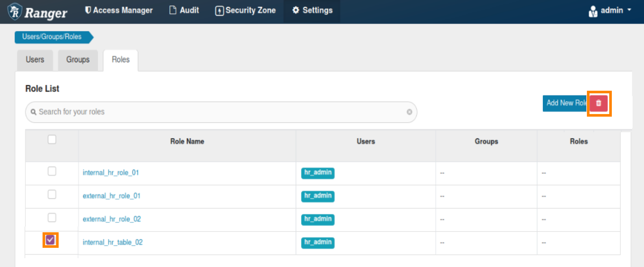Viewport: 644px width, 267px height.
Task: Click the clear search icon in search box
Action: [x=409, y=112]
